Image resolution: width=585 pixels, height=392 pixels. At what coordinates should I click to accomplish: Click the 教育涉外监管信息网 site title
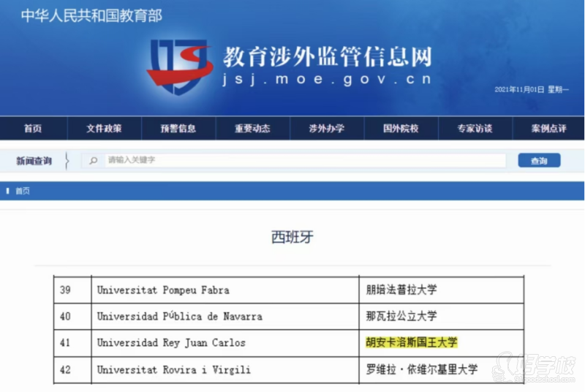(x=328, y=57)
